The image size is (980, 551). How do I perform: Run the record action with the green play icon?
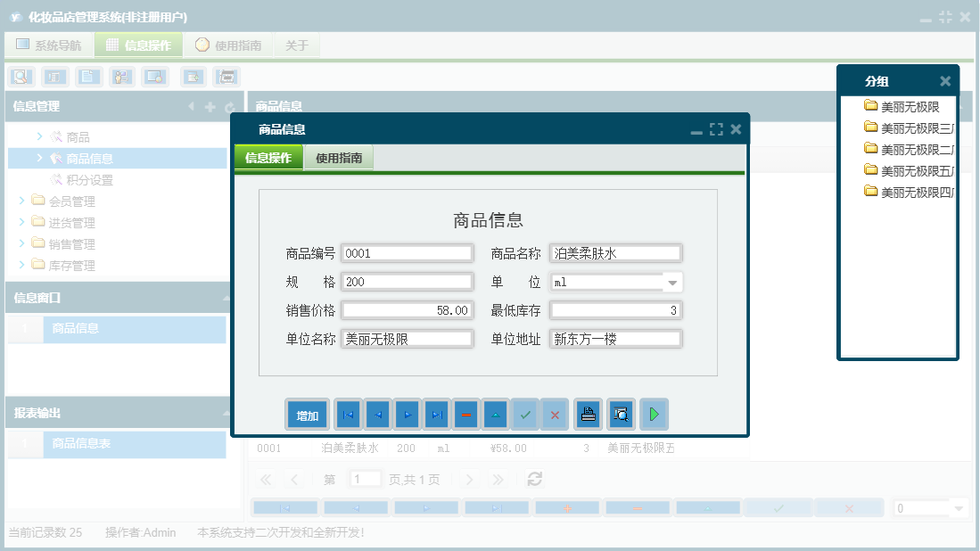[x=654, y=414]
